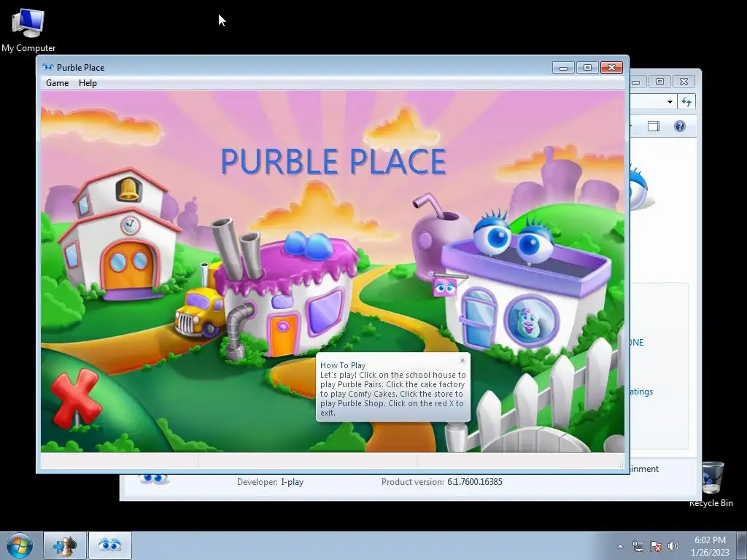Image resolution: width=747 pixels, height=560 pixels.
Task: Toggle preview pane icon in background window
Action: pos(654,126)
